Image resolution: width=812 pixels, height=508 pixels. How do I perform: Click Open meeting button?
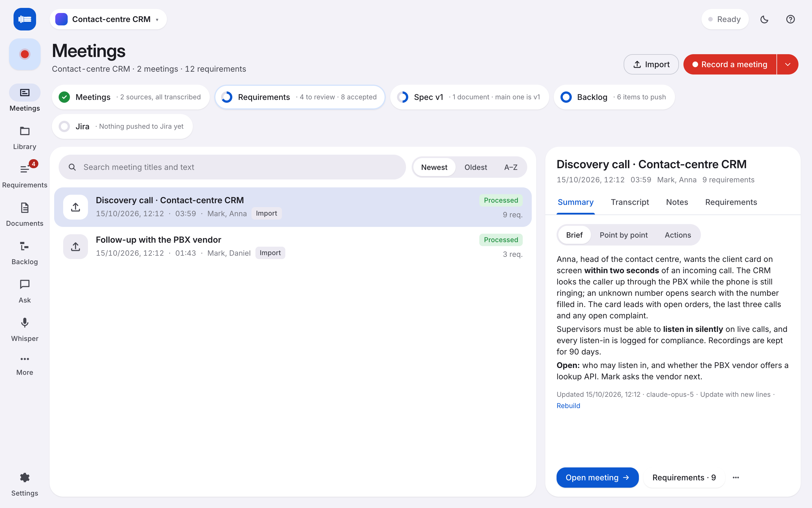597,478
